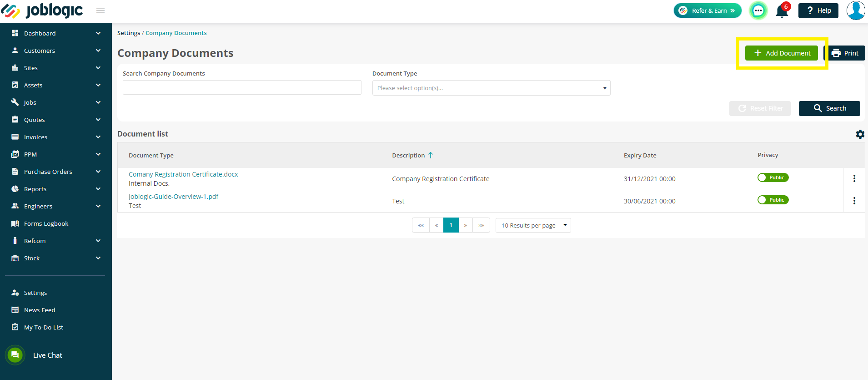
Task: Click the Search Company Documents field
Action: [242, 87]
